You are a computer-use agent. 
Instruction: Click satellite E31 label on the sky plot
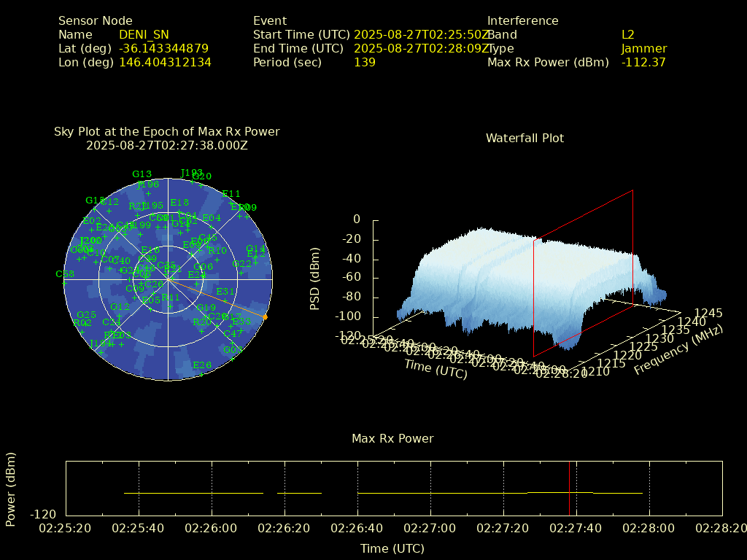(x=225, y=292)
